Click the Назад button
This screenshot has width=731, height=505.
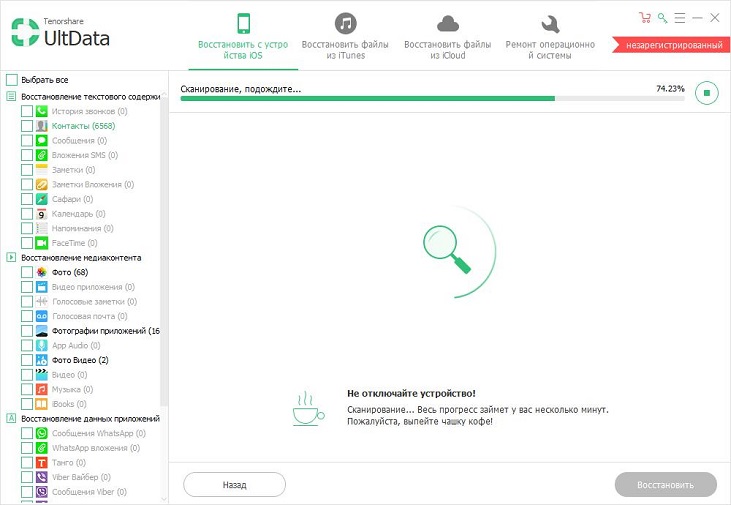click(234, 485)
